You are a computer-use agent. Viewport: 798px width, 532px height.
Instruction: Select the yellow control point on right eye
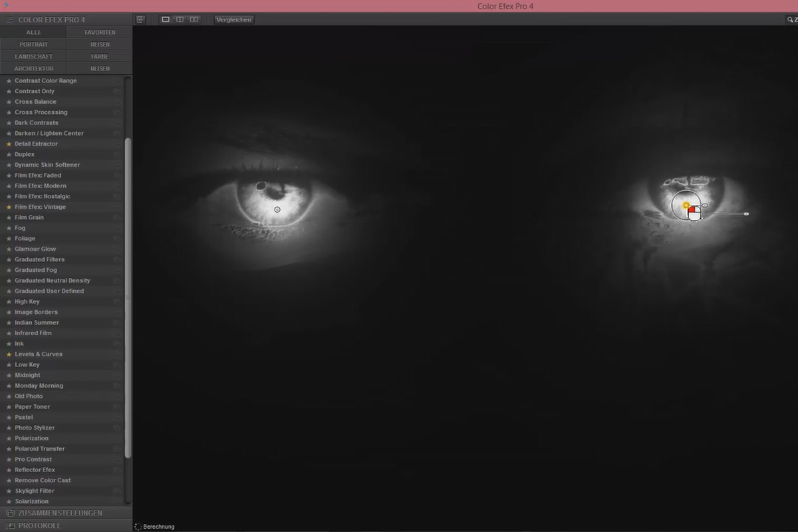[x=686, y=205]
